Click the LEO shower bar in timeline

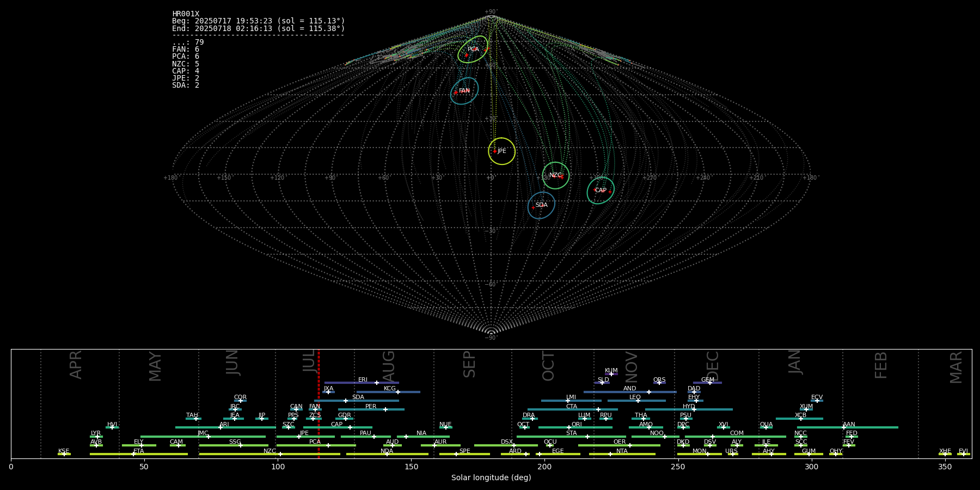click(636, 401)
